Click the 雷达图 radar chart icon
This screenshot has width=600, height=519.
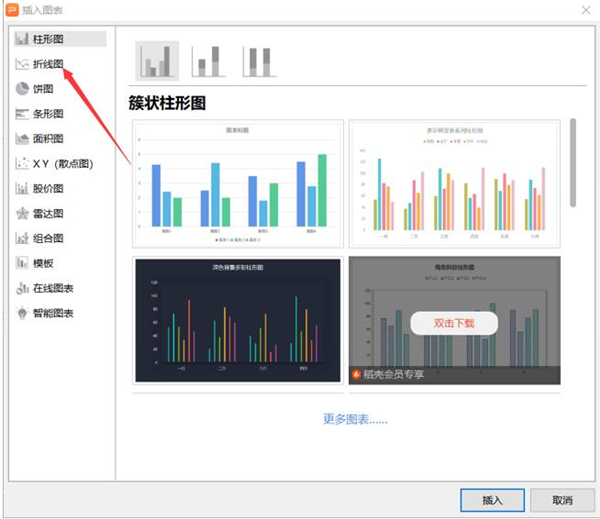22,213
